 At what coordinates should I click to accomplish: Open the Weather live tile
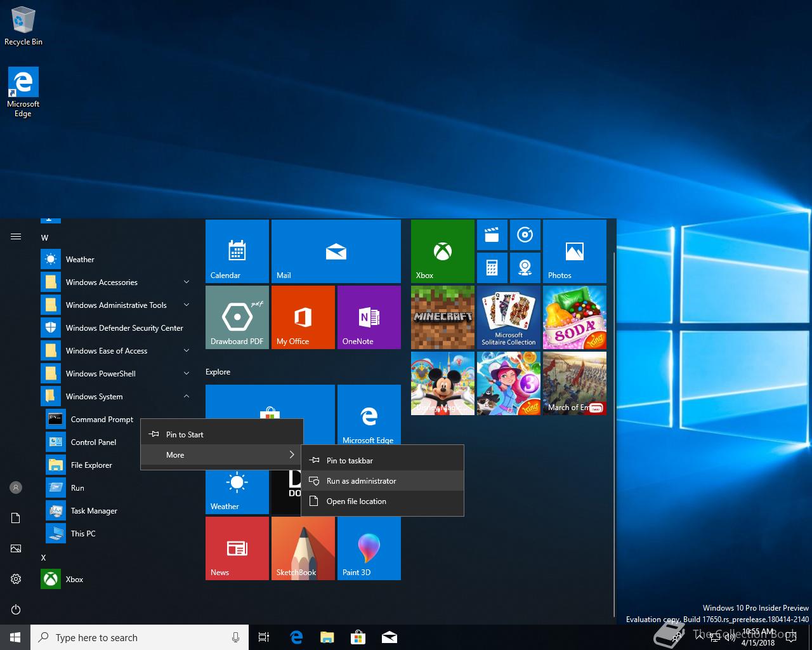click(x=237, y=492)
